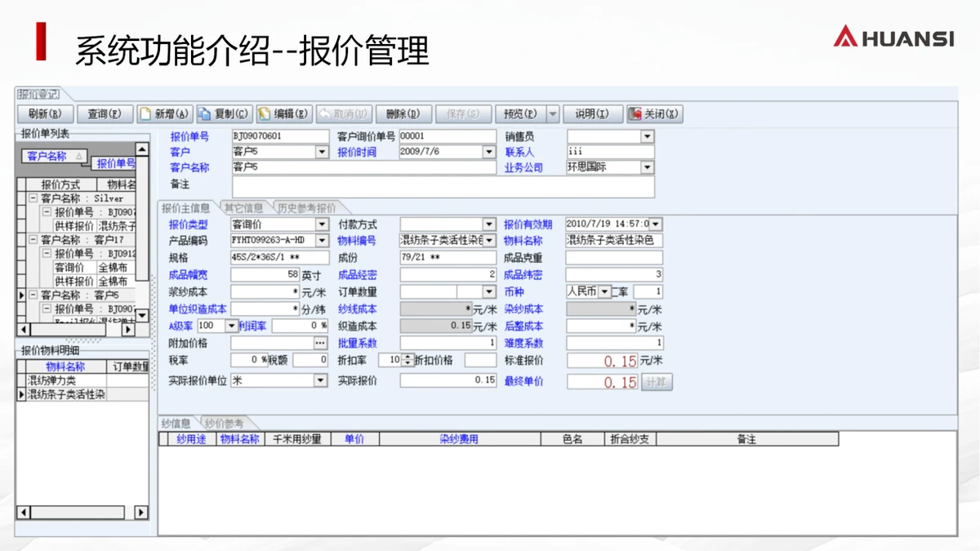Viewport: 980px width, 551px height.
Task: Switch to the 纱信息 tab
Action: tap(176, 424)
